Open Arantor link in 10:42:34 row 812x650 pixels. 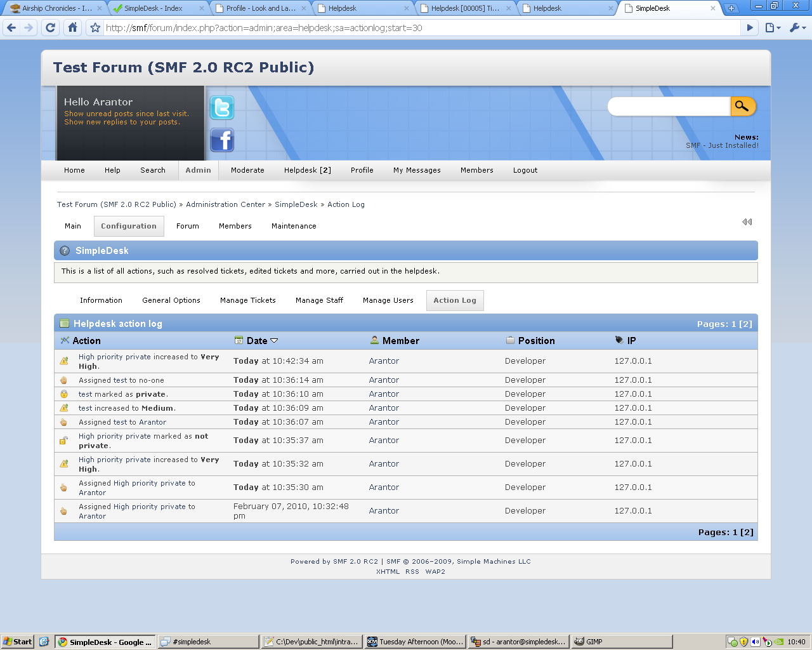384,361
